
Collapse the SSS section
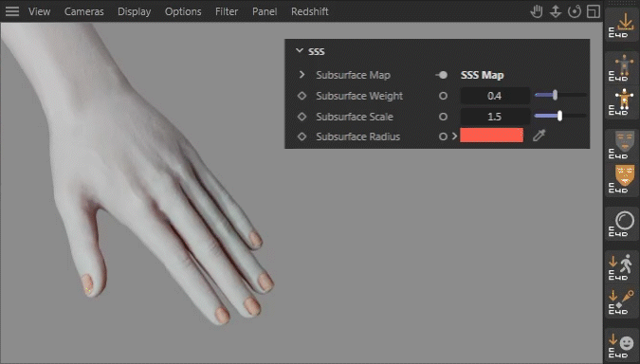pyautogui.click(x=300, y=50)
